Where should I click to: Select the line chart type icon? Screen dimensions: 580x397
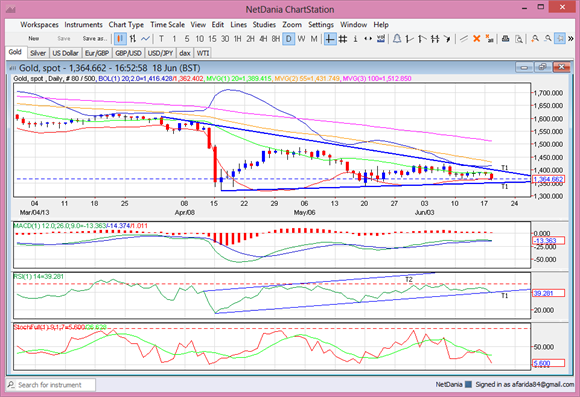[x=145, y=38]
